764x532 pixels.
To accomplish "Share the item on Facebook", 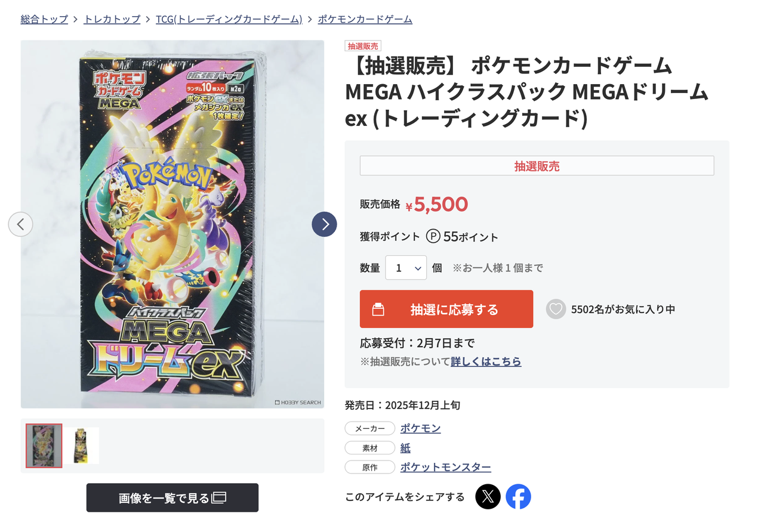I will 517,496.
